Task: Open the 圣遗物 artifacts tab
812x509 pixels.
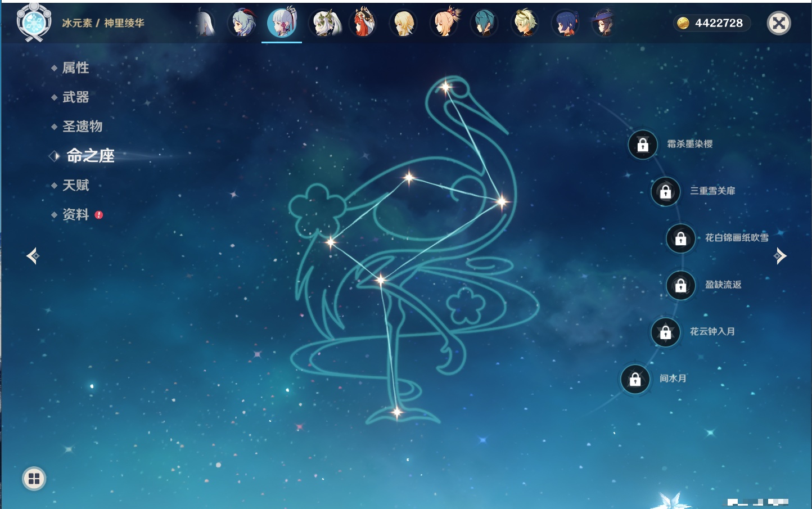Action: tap(82, 127)
